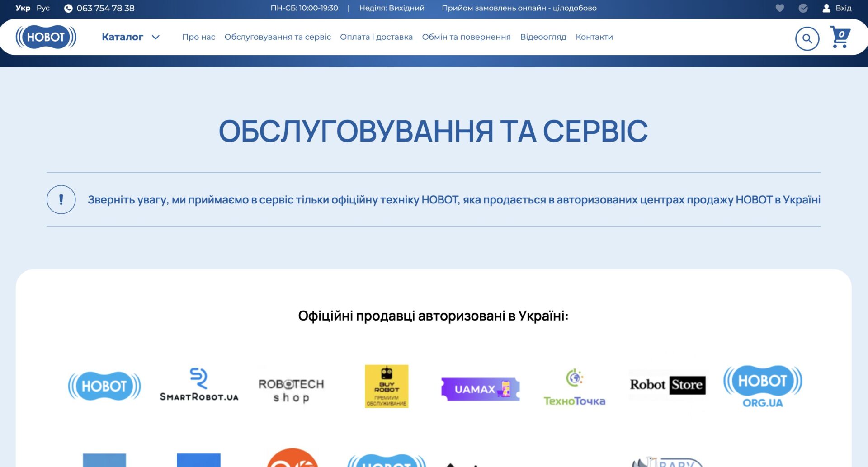Click the ПН-СБ: 10:00-19:30 hours text

pyautogui.click(x=304, y=8)
